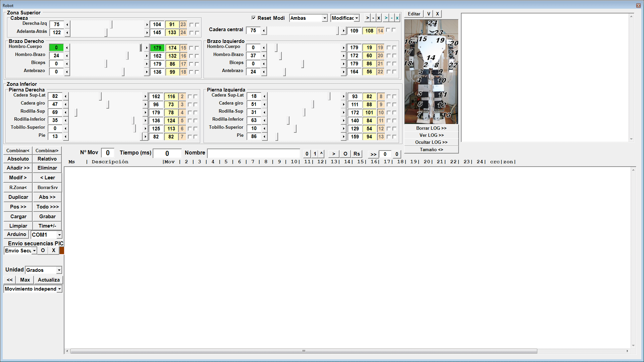Expand the COM1 port dropdown
Image resolution: width=644 pixels, height=362 pixels.
click(59, 235)
